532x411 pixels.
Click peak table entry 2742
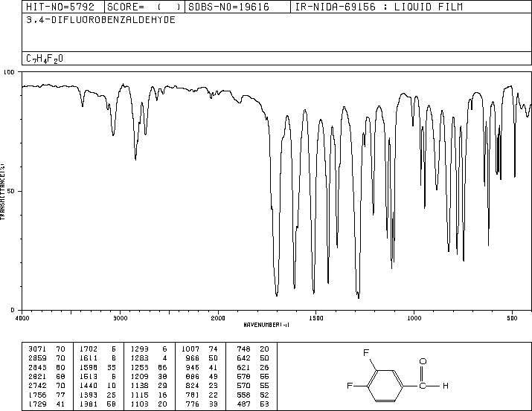pyautogui.click(x=38, y=386)
